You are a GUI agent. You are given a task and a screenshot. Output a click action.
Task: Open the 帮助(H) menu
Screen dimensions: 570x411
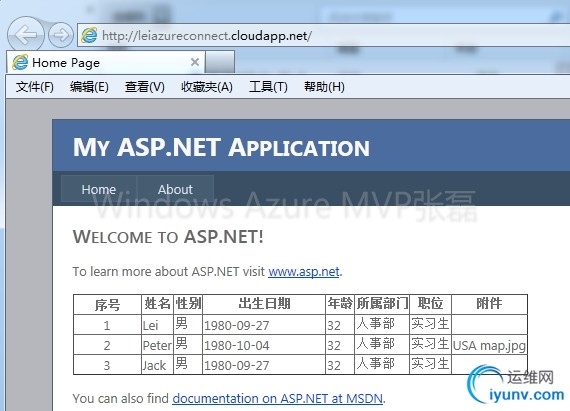pyautogui.click(x=324, y=87)
